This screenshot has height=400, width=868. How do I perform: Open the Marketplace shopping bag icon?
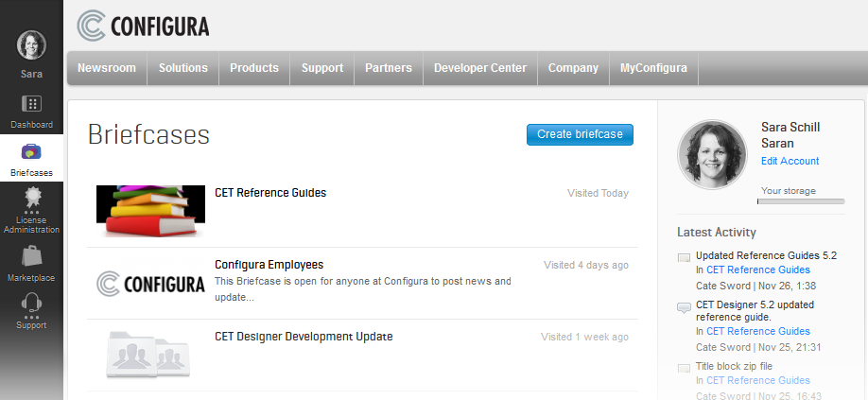[31, 255]
